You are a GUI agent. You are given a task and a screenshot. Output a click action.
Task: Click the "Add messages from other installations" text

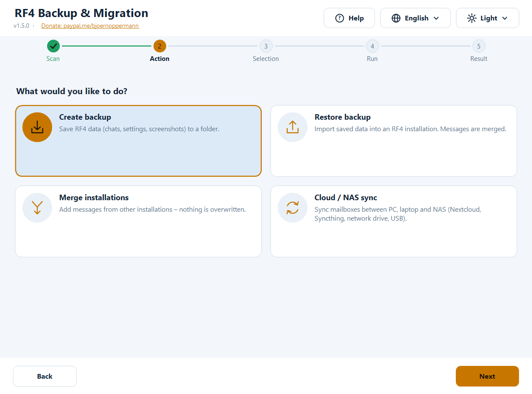(x=152, y=209)
